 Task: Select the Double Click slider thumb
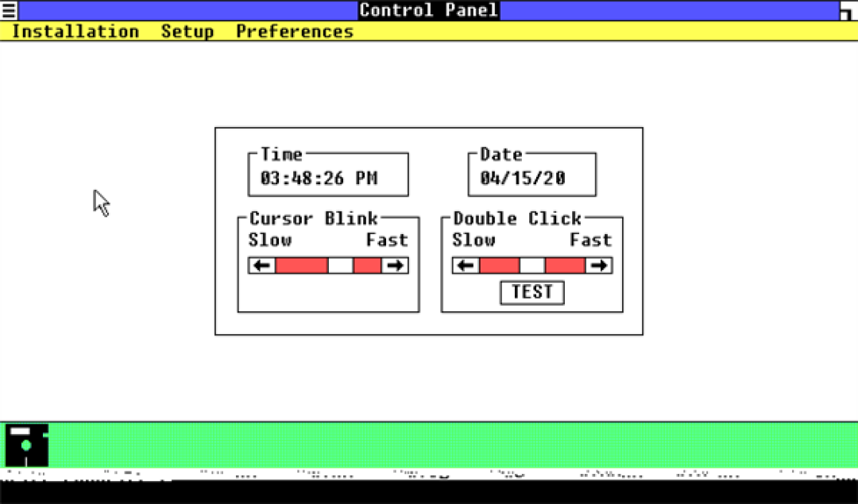(532, 266)
